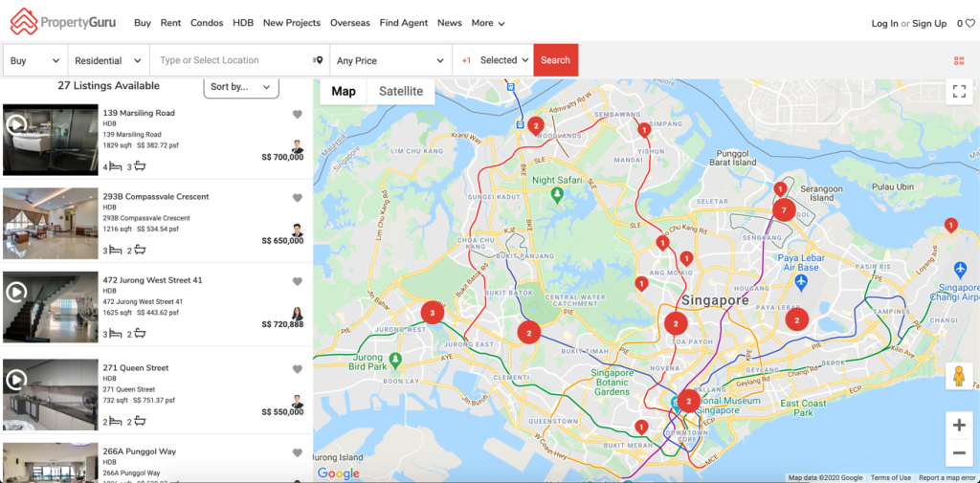Click agent photo on 139 Marsiling Road listing

click(x=298, y=147)
